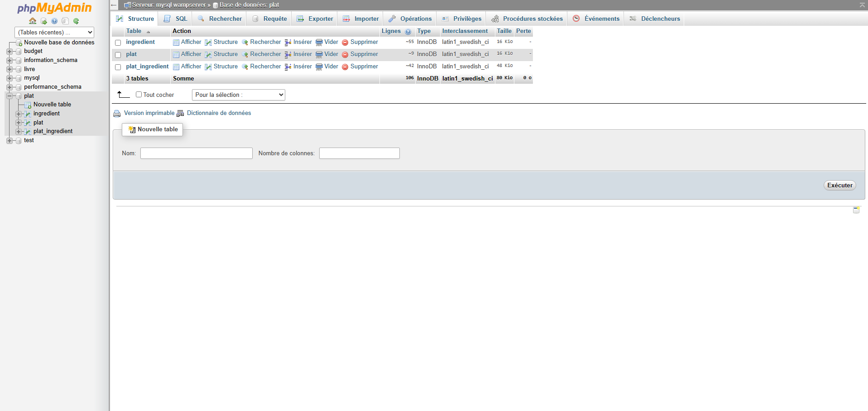Open the Pour la sélection dropdown
This screenshot has height=411, width=868.
(x=238, y=95)
